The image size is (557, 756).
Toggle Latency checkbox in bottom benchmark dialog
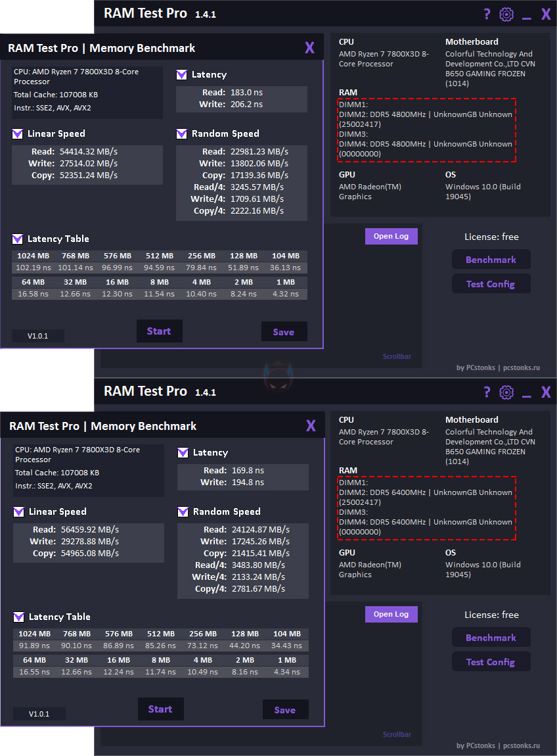point(183,452)
